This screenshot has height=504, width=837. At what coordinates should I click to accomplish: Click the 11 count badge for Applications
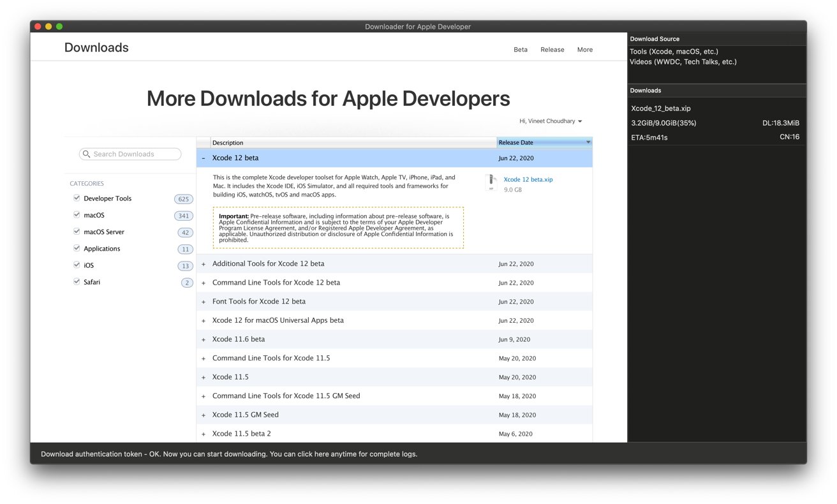(185, 249)
